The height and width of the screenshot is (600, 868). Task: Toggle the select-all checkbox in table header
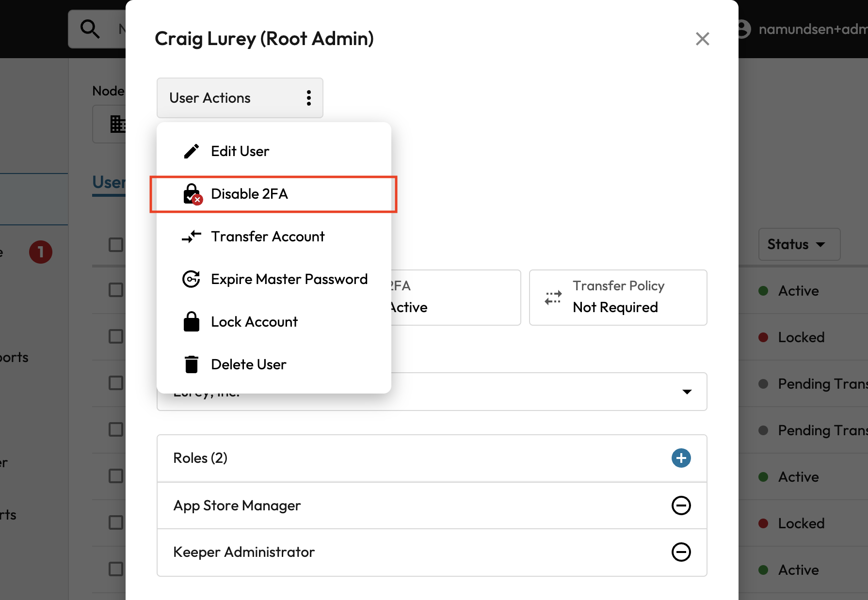coord(116,245)
